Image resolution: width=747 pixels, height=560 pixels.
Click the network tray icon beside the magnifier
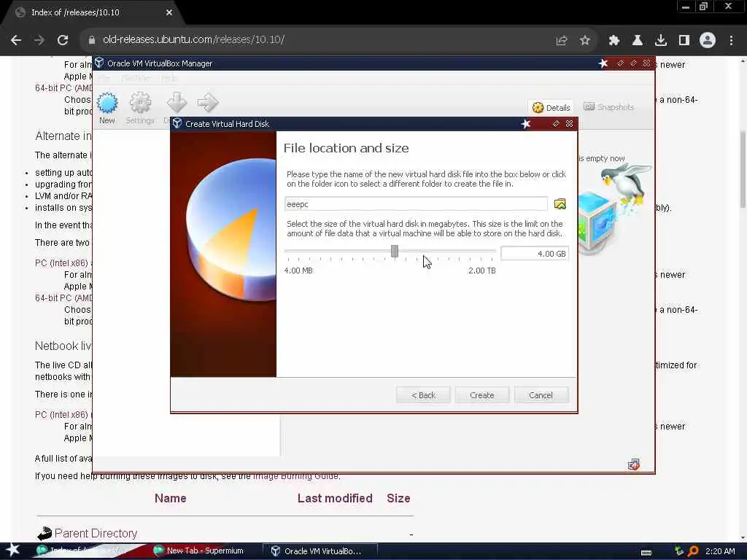[679, 551]
